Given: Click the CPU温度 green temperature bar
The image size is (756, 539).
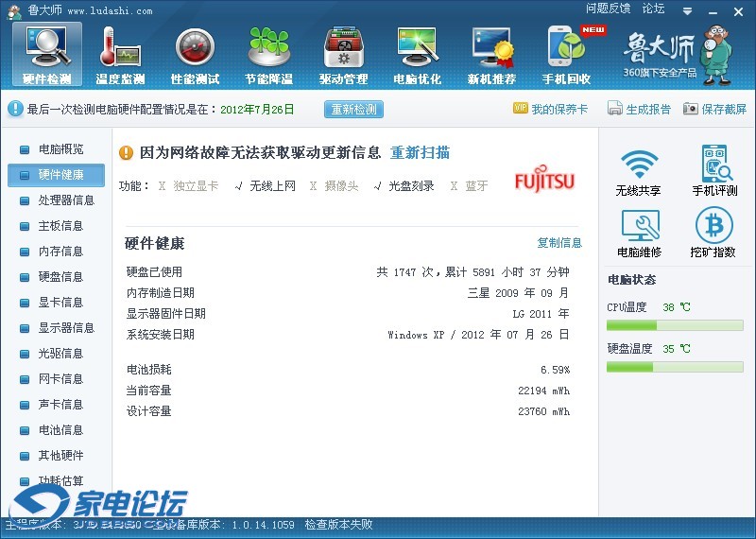Looking at the screenshot, I should coord(674,325).
